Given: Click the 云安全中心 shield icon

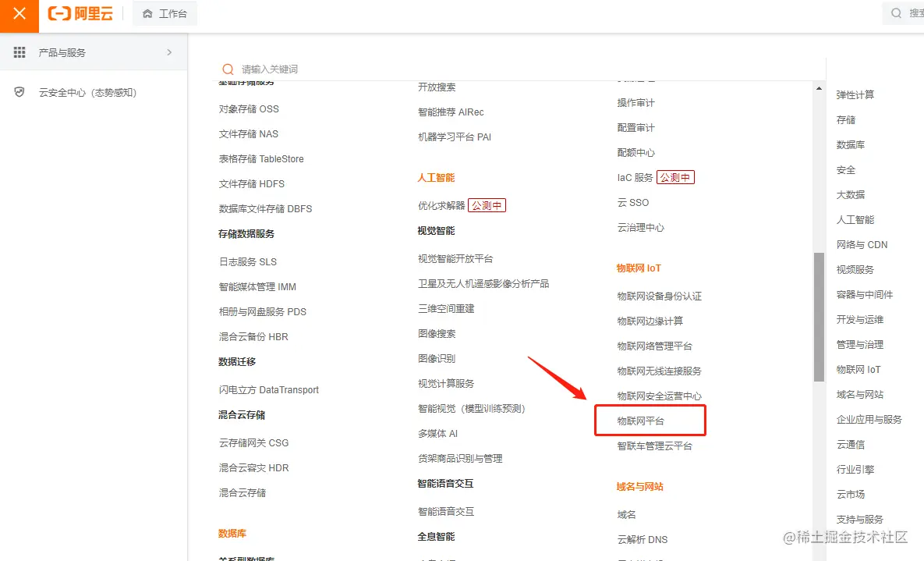Looking at the screenshot, I should 19,92.
